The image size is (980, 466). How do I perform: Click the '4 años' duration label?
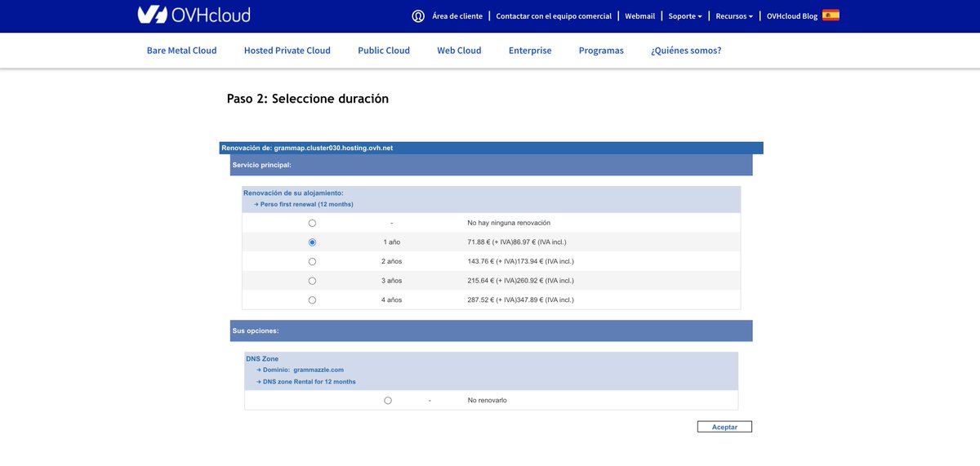392,300
